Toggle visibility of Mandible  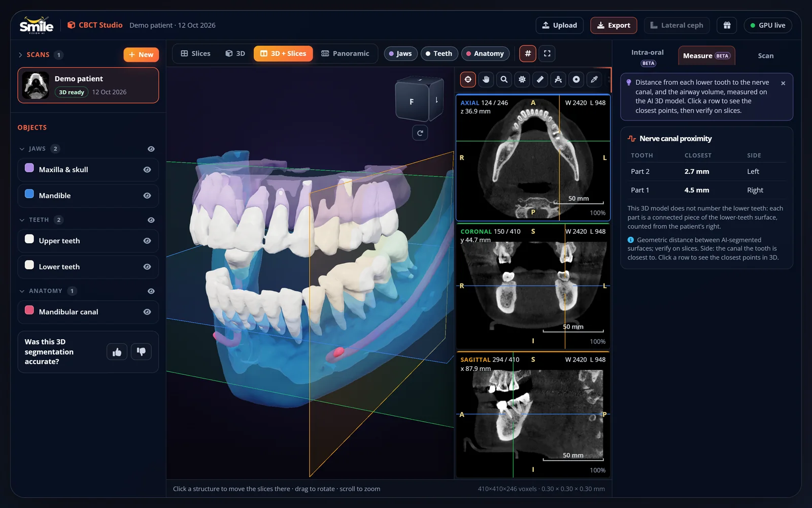[x=147, y=196]
